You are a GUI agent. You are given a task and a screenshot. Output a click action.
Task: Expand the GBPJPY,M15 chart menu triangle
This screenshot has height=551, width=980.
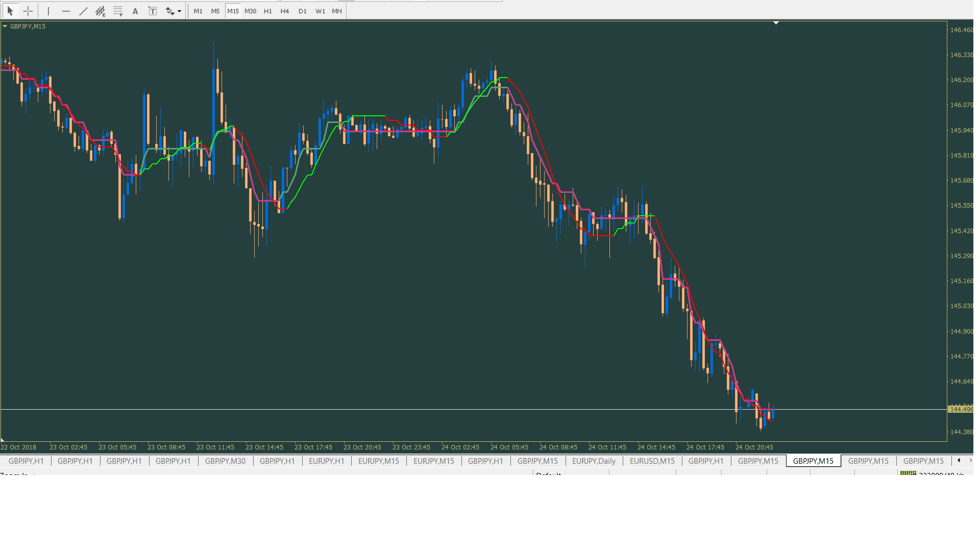click(x=5, y=26)
